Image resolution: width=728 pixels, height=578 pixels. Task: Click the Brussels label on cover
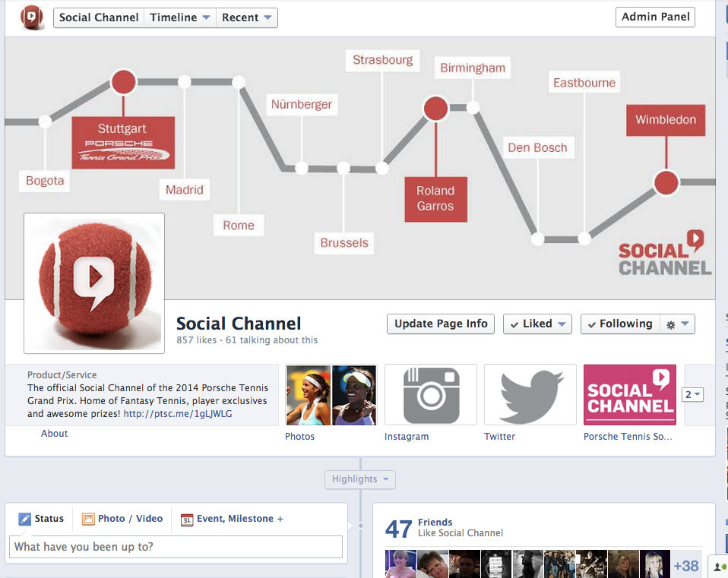[x=344, y=243]
